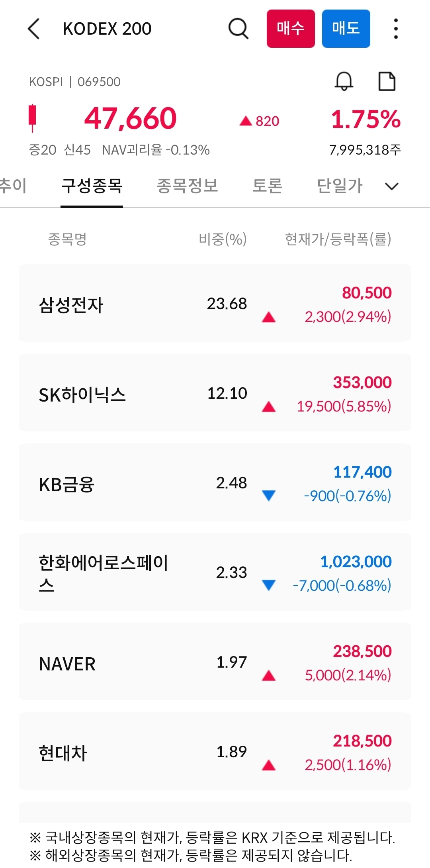Open the SK하이닉스 holding row
This screenshot has width=430, height=868.
point(215,392)
